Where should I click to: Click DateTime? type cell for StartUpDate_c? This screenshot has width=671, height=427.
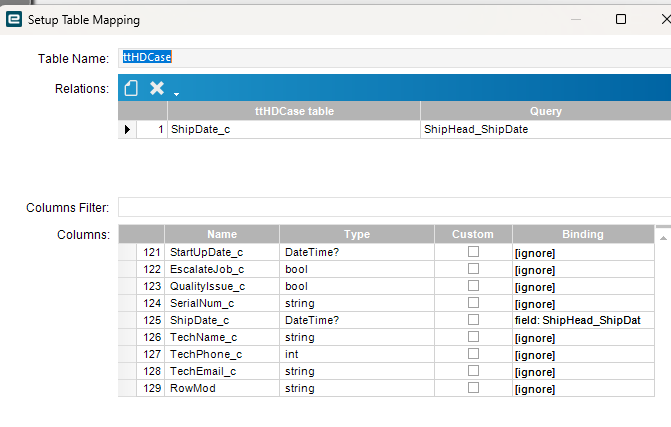pos(357,252)
